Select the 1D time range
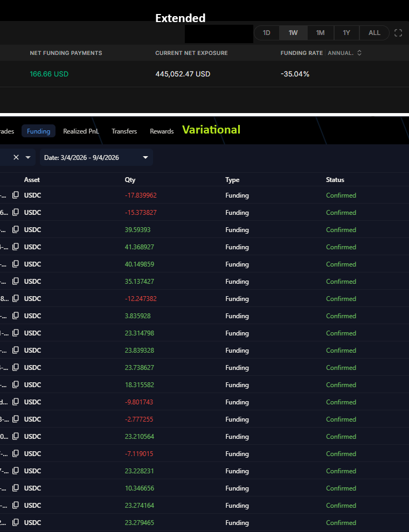The image size is (409, 532). pos(266,33)
